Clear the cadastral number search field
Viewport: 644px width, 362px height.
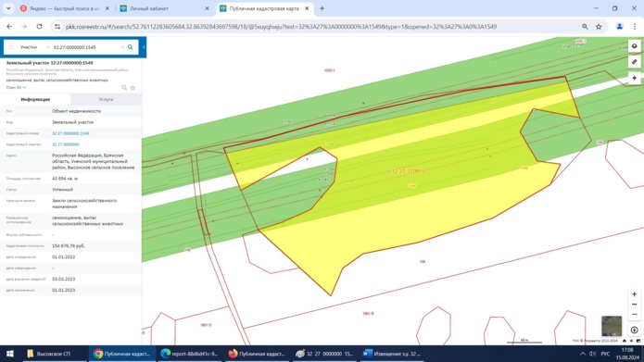pyautogui.click(x=122, y=47)
